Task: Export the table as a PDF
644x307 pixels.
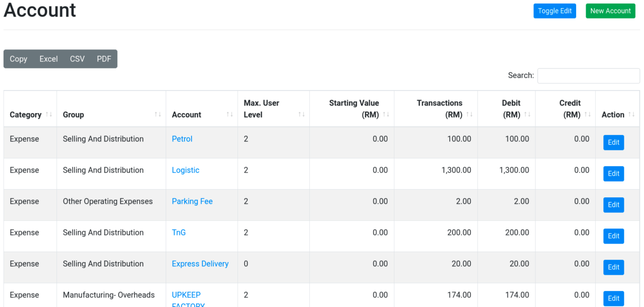Action: coord(104,59)
